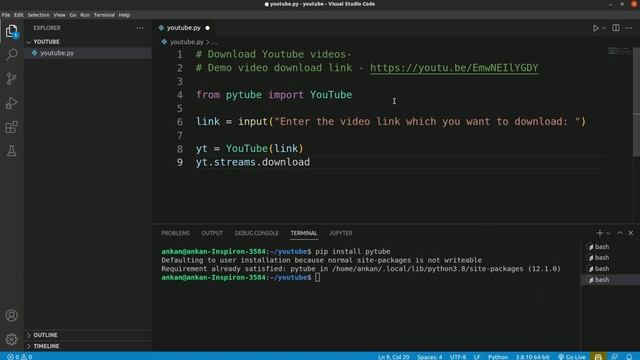The height and width of the screenshot is (360, 640).
Task: Open terminal launch profile dropdown
Action: point(608,233)
